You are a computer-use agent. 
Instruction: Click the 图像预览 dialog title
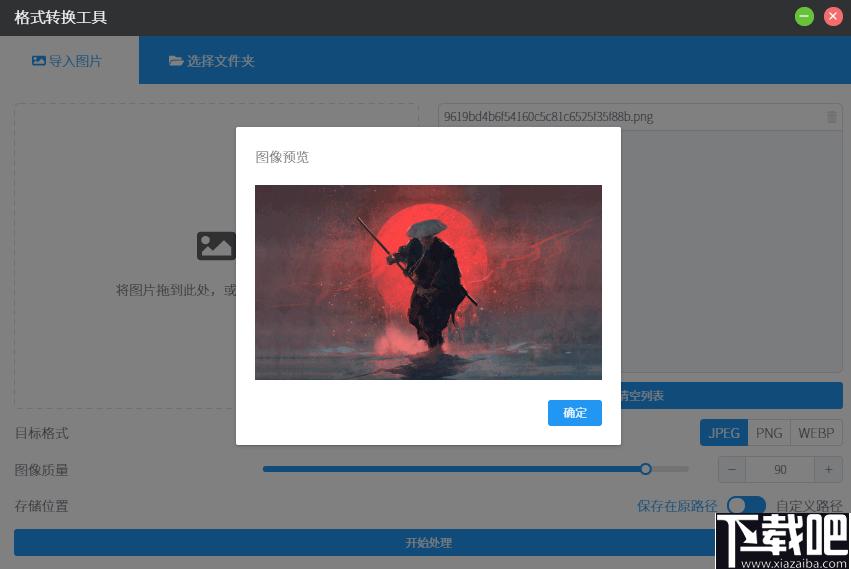[282, 157]
